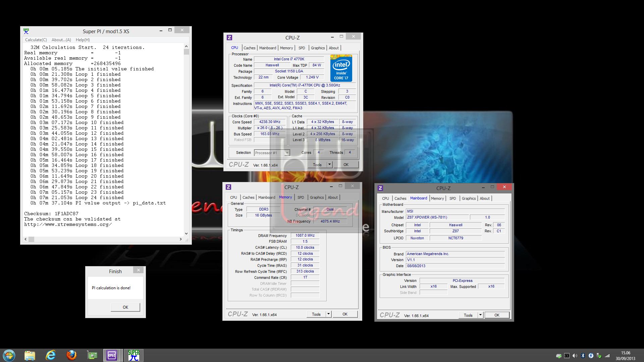Image resolution: width=644 pixels, height=362 pixels.
Task: Open CPU tab in the Memory CPU-Z window
Action: (233, 197)
